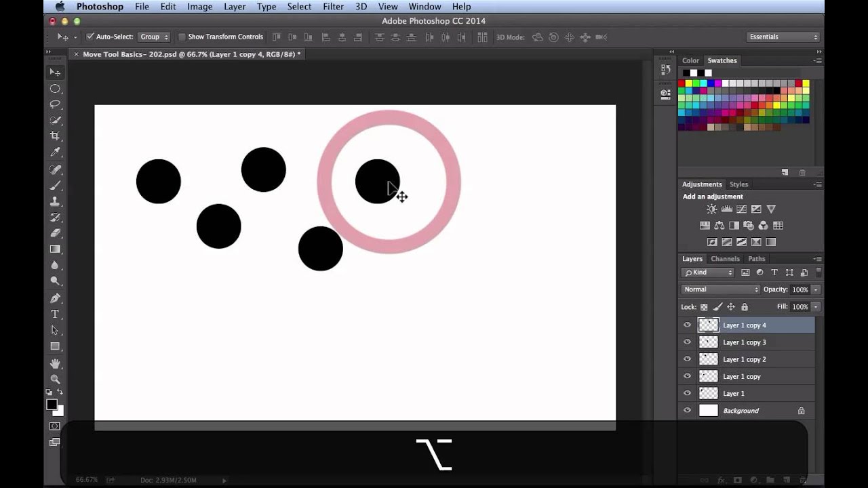Select the Blur tool
Screen dimensions: 868x488
[55, 265]
